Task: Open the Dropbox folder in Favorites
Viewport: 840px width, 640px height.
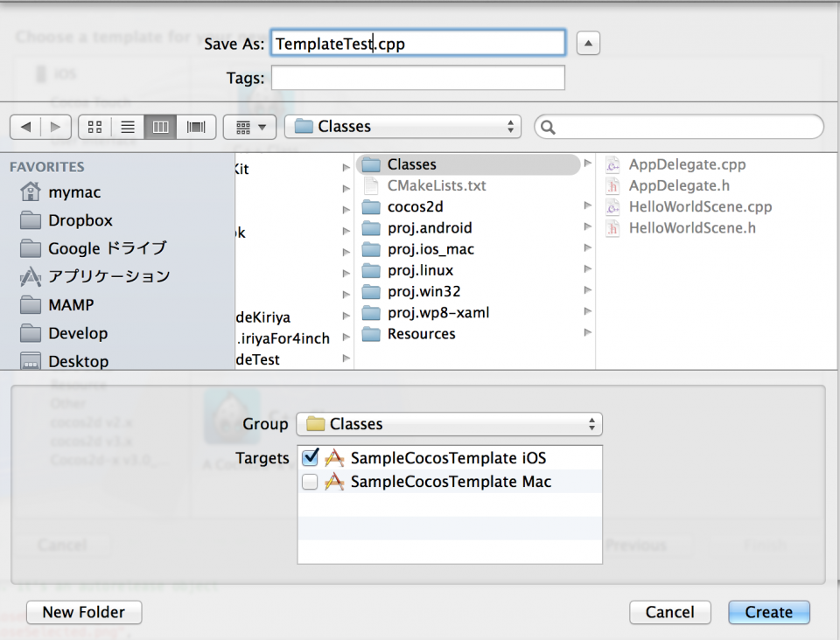Action: 80,220
